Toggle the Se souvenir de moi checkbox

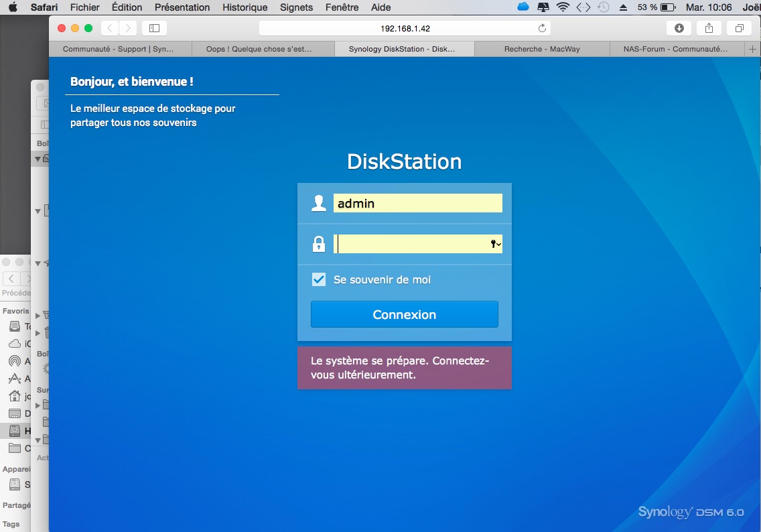click(x=319, y=279)
